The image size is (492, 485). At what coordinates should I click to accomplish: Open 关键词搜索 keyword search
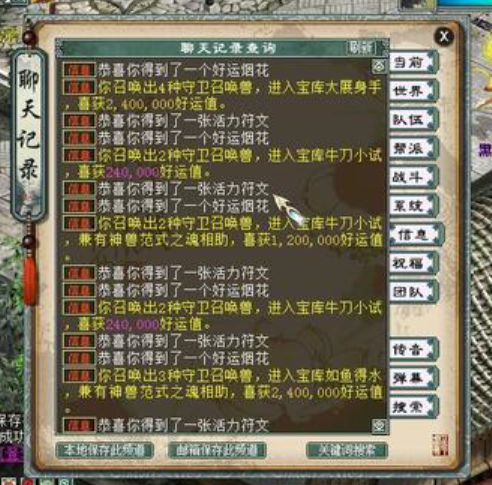coord(347,450)
